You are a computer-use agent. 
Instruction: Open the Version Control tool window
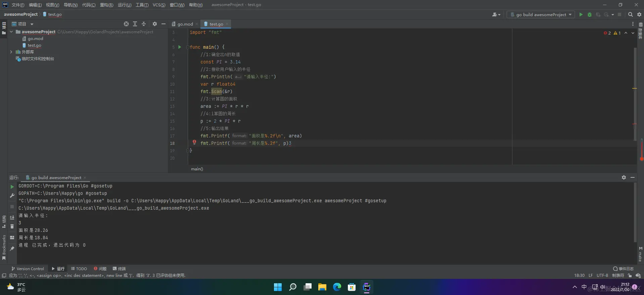coord(28,269)
